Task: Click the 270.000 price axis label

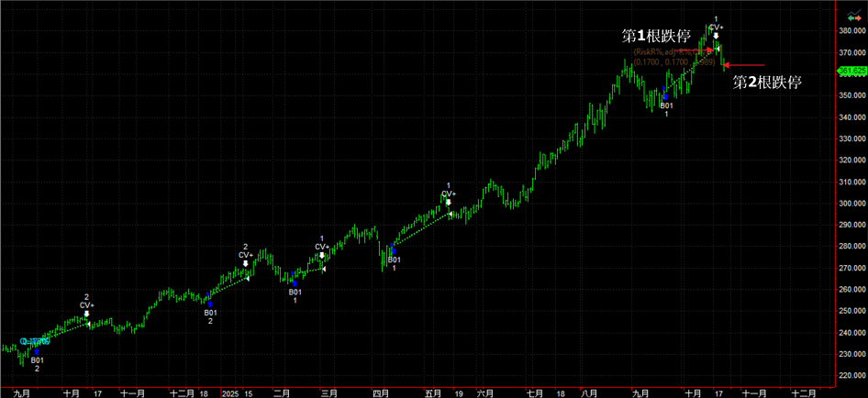Action: point(852,269)
